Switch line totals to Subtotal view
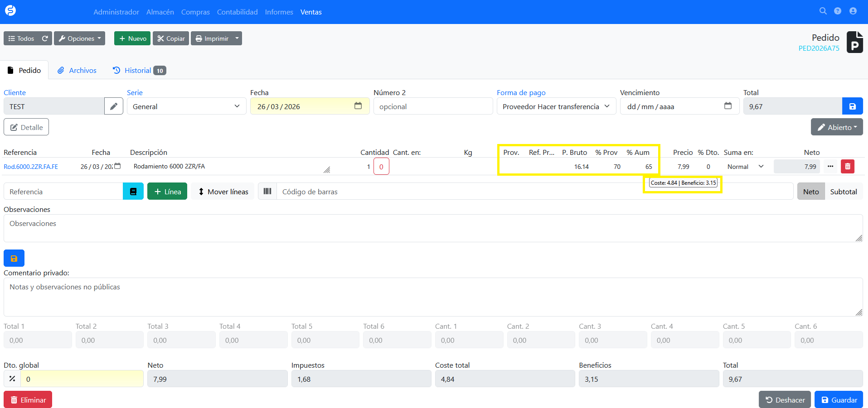This screenshot has width=868, height=408. click(x=843, y=192)
